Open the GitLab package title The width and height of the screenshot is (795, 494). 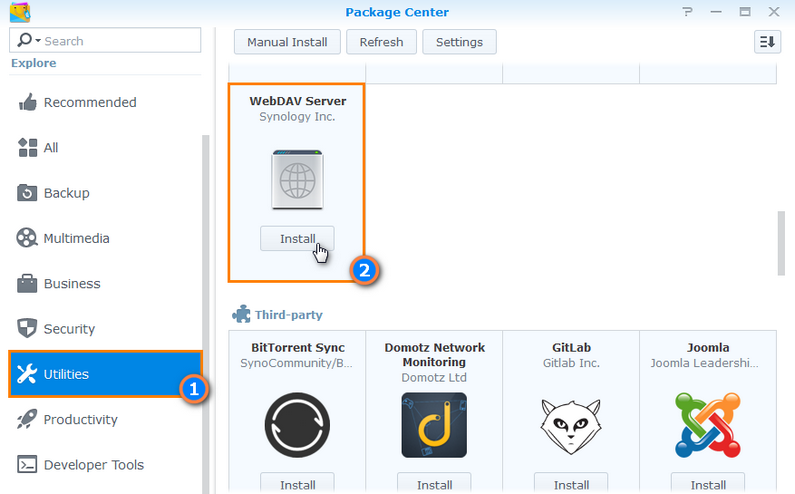click(571, 347)
